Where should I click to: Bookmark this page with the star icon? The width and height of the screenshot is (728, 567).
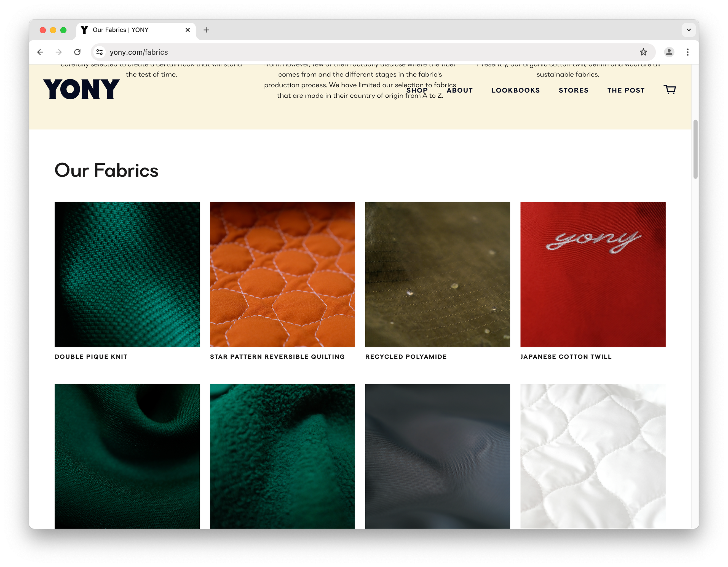(x=643, y=52)
